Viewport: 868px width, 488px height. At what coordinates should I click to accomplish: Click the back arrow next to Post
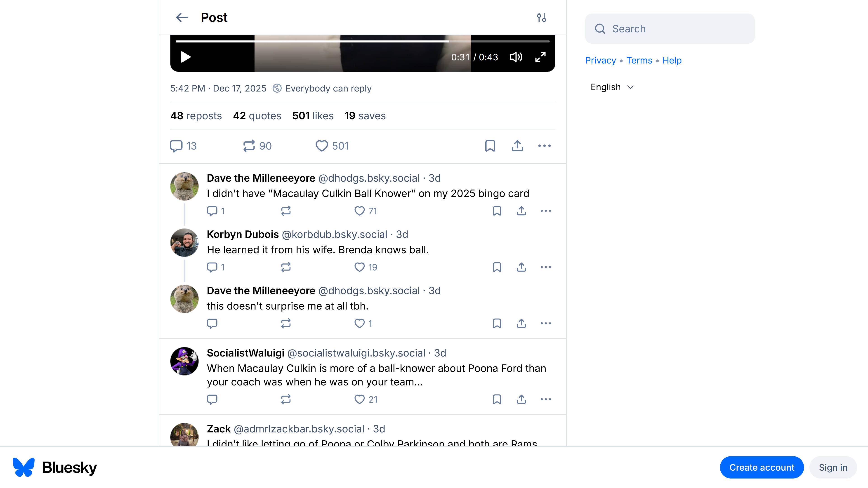182,18
